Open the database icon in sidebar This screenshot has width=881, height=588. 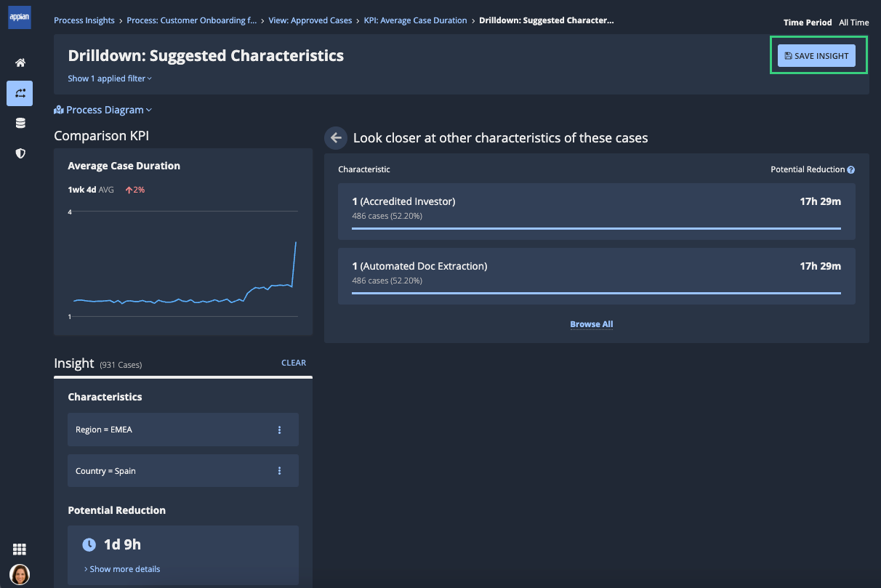pos(20,123)
